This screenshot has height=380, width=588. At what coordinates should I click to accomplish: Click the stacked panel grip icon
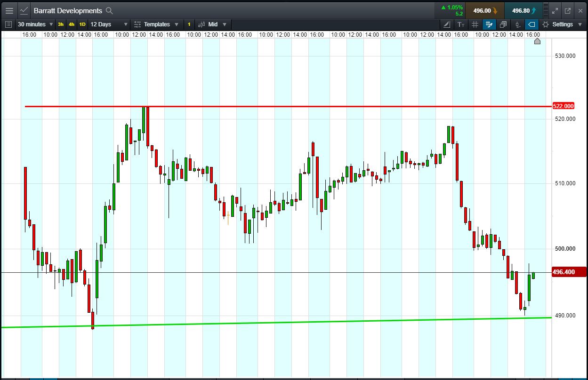click(546, 10)
